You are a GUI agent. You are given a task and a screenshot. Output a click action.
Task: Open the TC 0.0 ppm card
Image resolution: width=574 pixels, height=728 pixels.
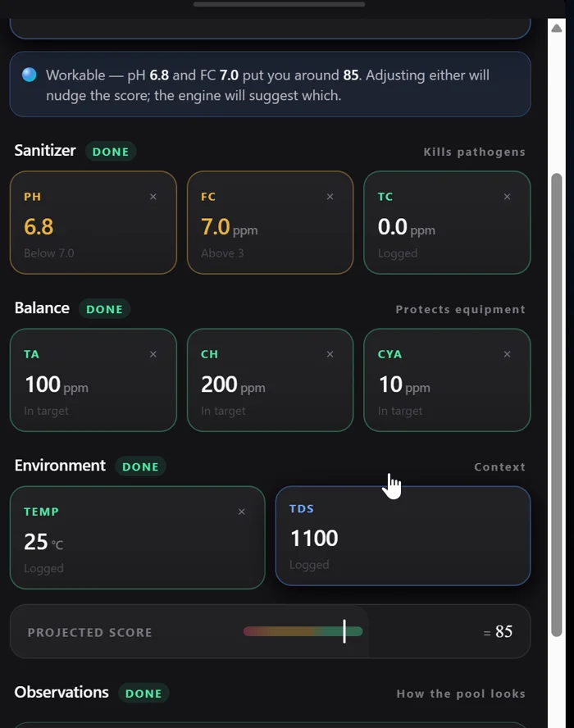(447, 222)
